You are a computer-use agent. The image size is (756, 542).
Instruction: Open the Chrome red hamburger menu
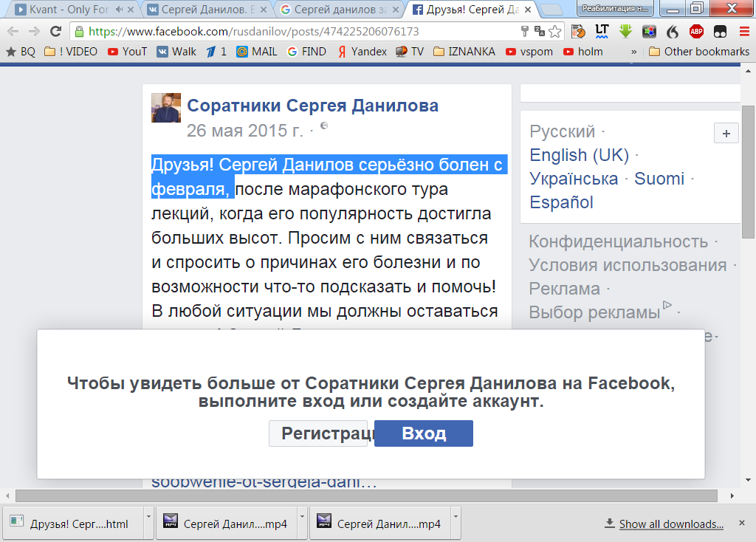744,32
